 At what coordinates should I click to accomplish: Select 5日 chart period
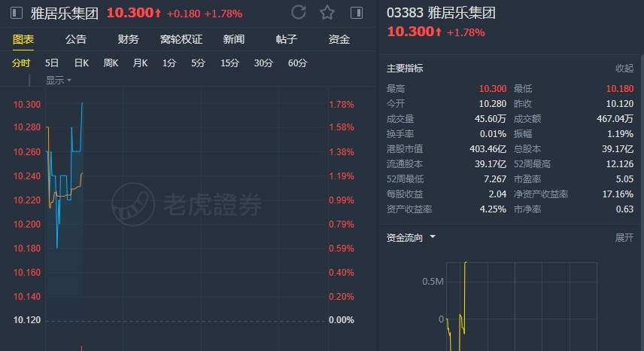[52, 63]
